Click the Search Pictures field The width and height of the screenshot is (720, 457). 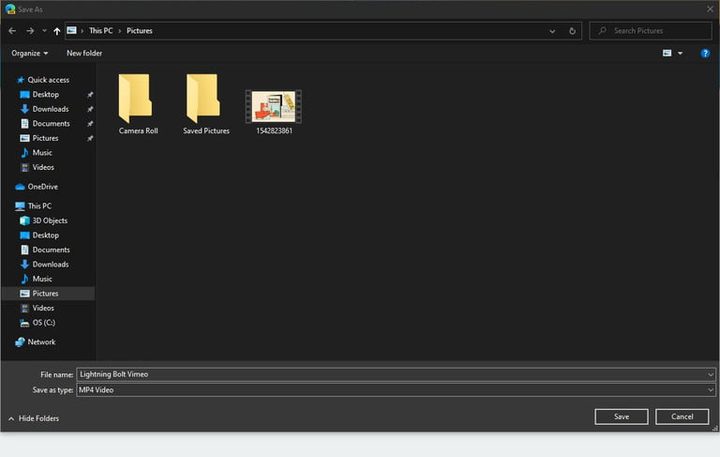(651, 31)
